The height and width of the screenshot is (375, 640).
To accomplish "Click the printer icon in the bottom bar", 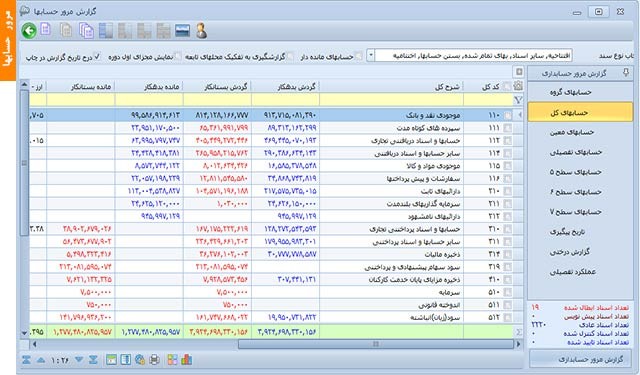I will (154, 359).
